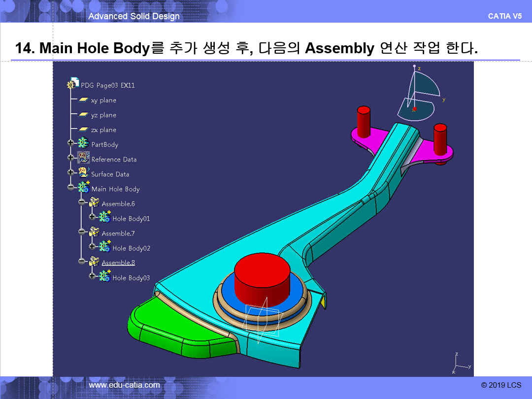The height and width of the screenshot is (399, 532).
Task: Select the Main Hole Body icon
Action: click(84, 188)
